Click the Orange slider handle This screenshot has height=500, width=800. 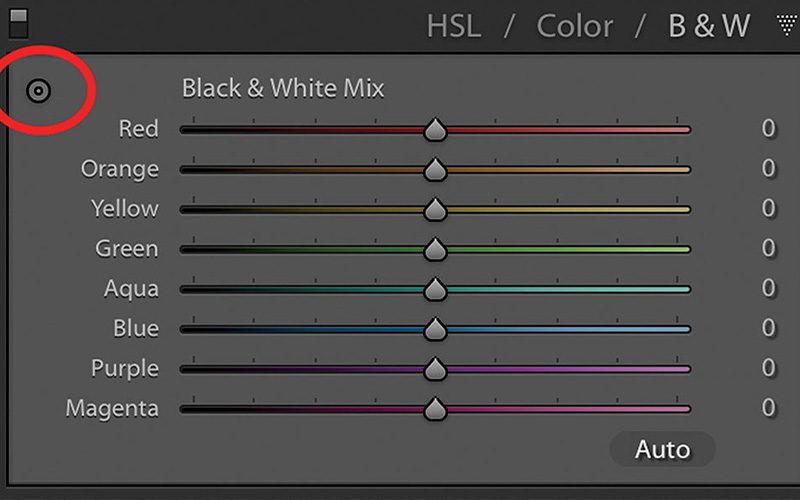point(434,170)
